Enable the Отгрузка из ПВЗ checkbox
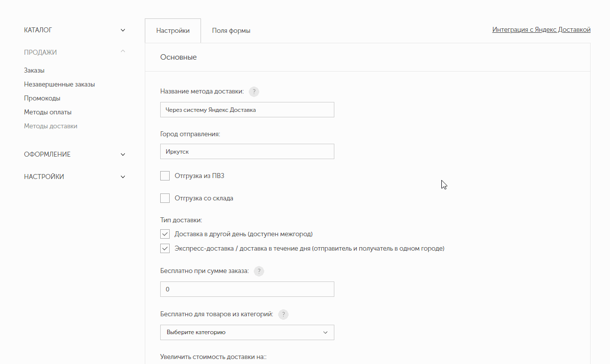610x364 pixels. point(165,176)
